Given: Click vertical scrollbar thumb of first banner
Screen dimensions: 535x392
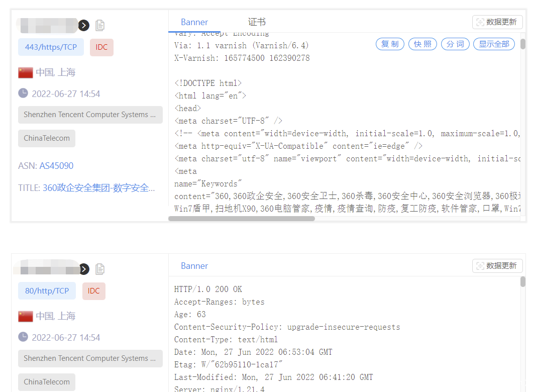Looking at the screenshot, I should (523, 44).
